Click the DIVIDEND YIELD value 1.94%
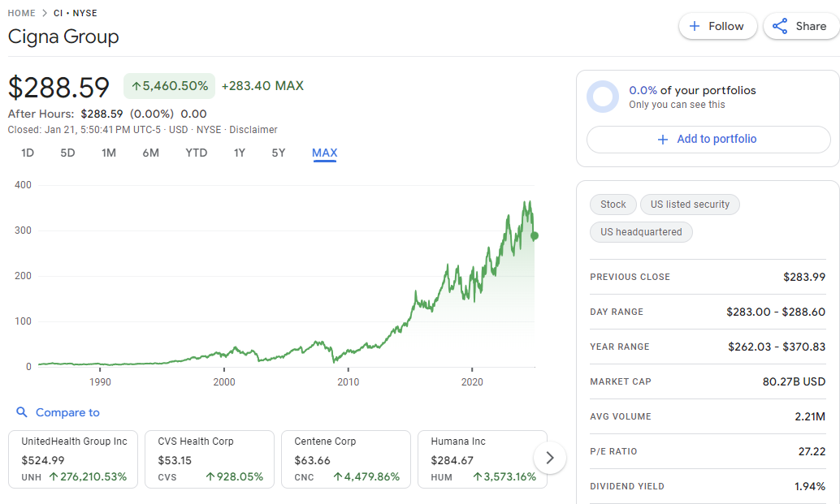This screenshot has height=504, width=840. pyautogui.click(x=810, y=486)
